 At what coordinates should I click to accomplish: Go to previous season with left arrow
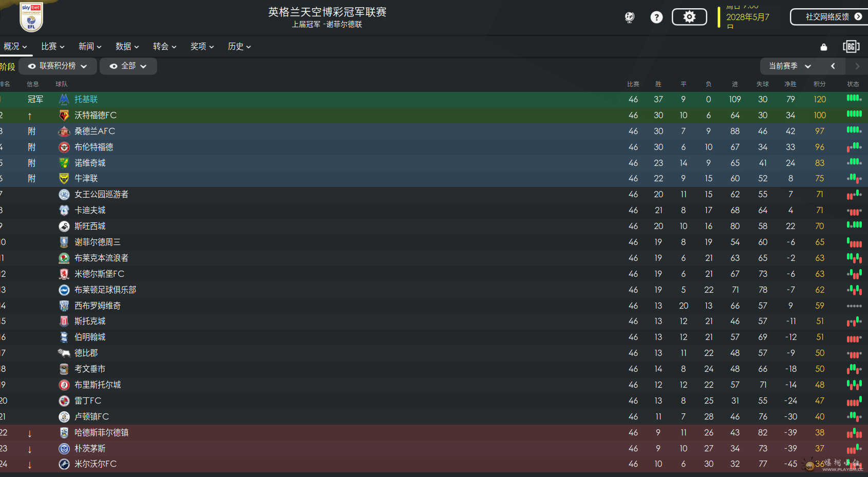click(x=833, y=66)
